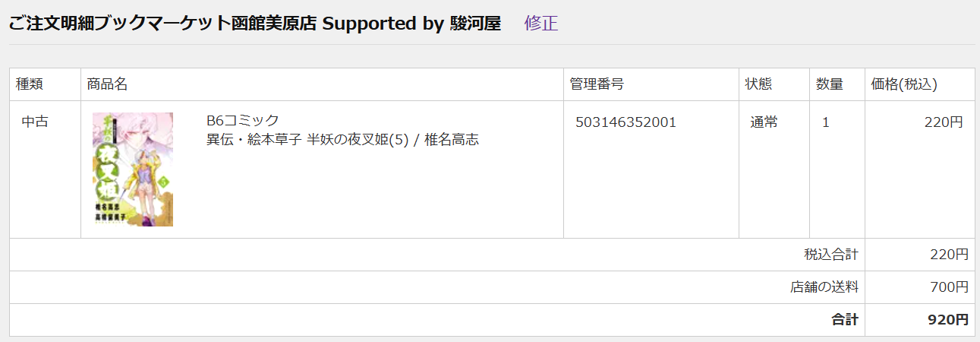Click the 管理番号 503146352001 value
This screenshot has height=342, width=980.
(626, 122)
